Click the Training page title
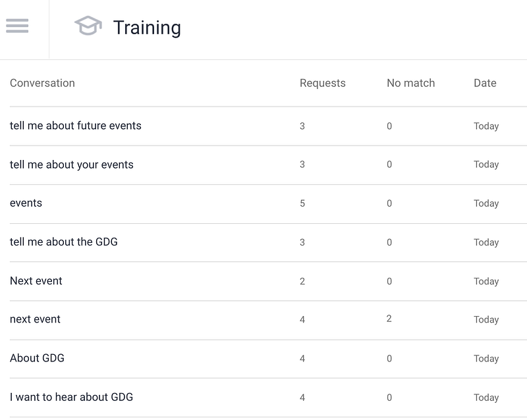527x420 pixels. (x=147, y=28)
